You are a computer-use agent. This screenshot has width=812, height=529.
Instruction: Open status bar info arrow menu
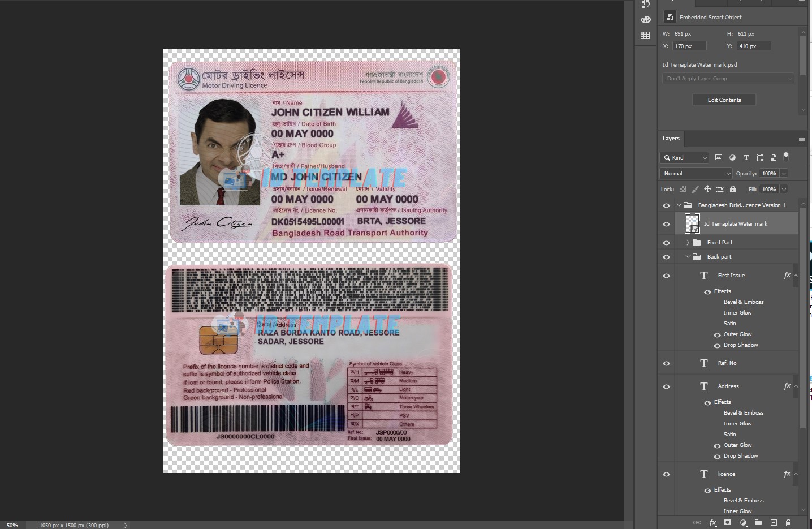tap(126, 525)
